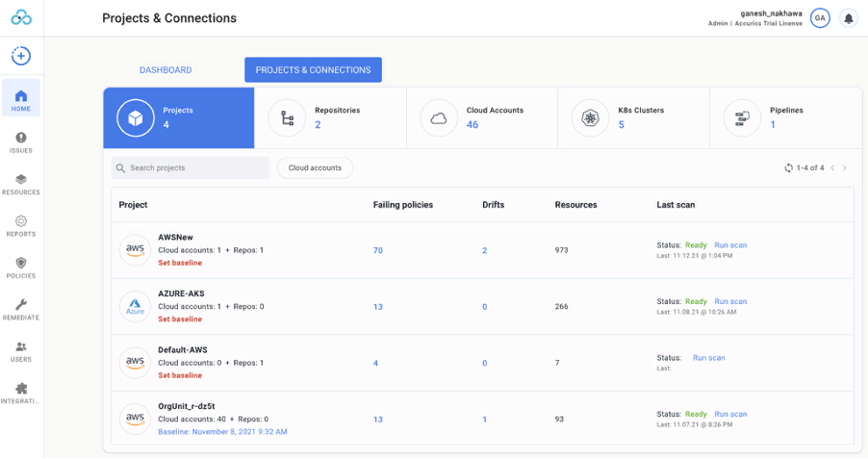Screen dimensions: 868x459
Task: Select the Cloud Accounts summary tab
Action: [482, 118]
